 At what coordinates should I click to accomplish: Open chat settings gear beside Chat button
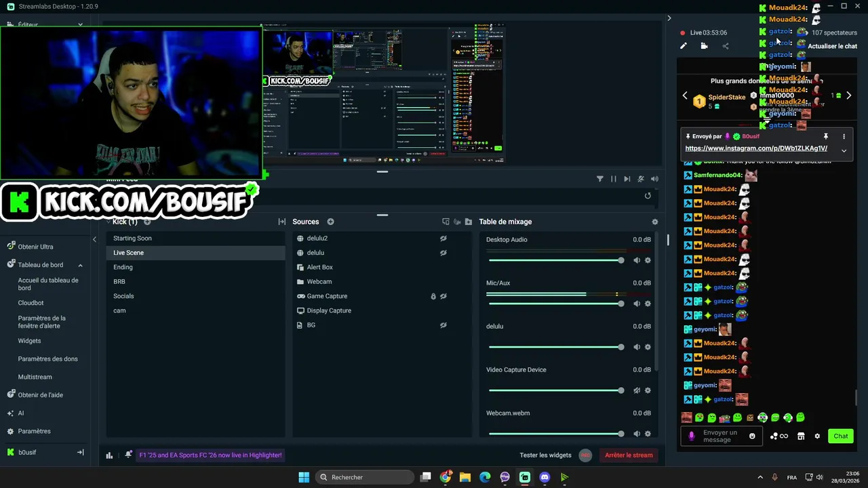click(x=817, y=436)
